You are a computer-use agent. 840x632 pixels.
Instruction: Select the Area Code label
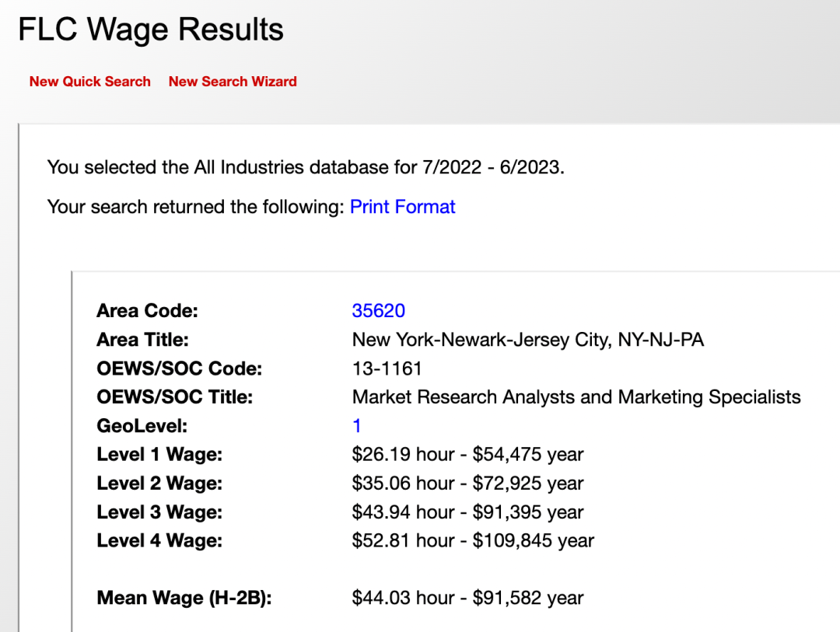tap(147, 311)
